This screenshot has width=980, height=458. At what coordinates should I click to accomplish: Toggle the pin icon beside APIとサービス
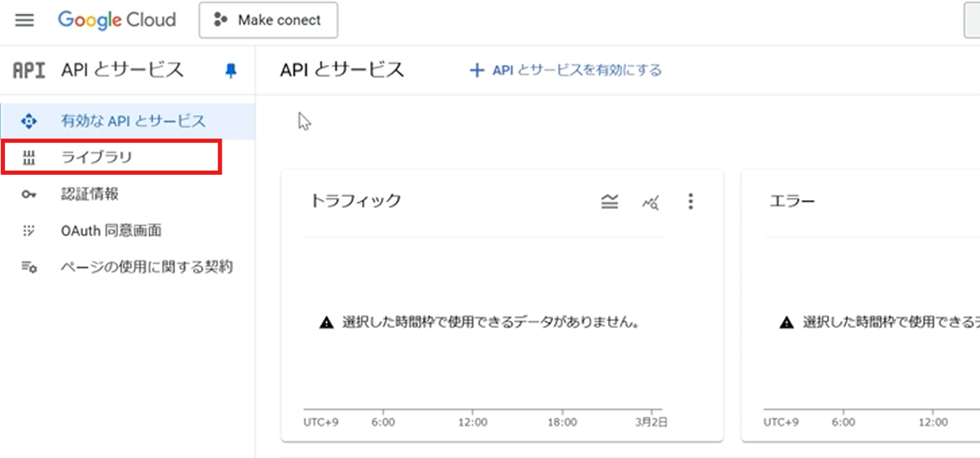(231, 71)
